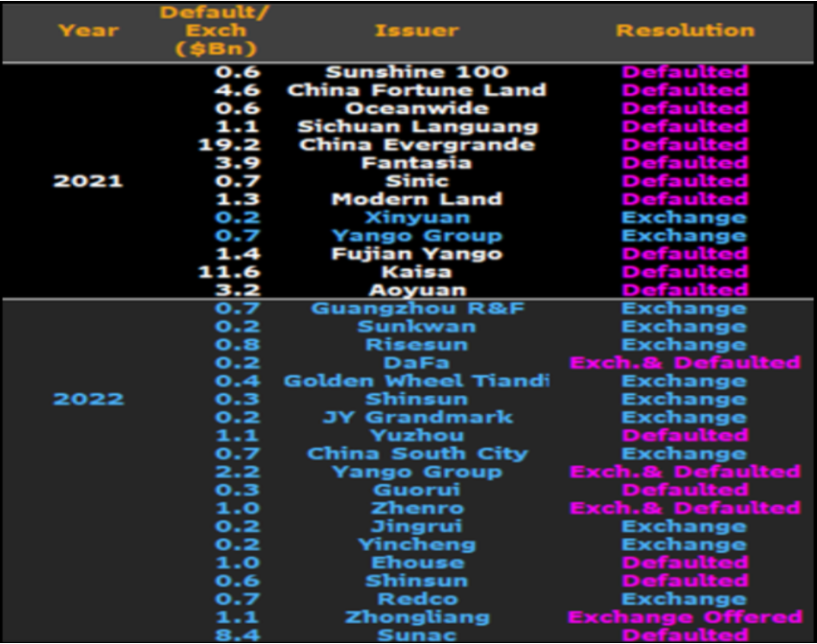Select issuer 'Guangzhou R&F'

(417, 309)
